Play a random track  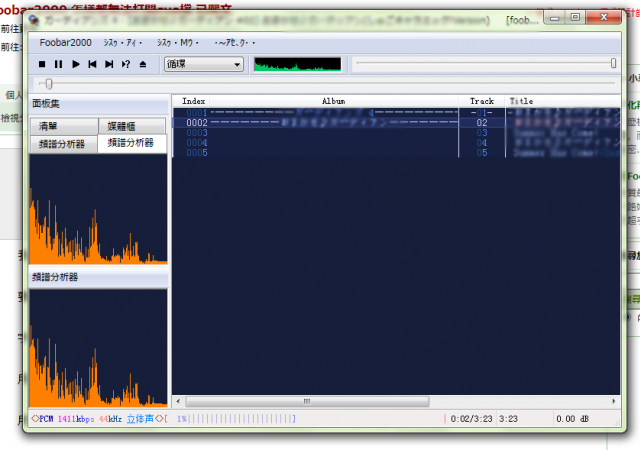[x=126, y=64]
